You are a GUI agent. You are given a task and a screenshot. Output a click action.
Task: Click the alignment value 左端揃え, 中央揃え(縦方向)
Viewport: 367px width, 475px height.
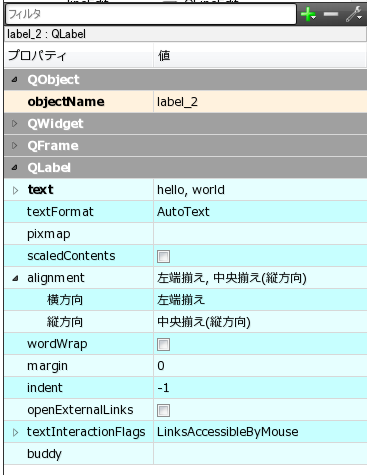[232, 278]
